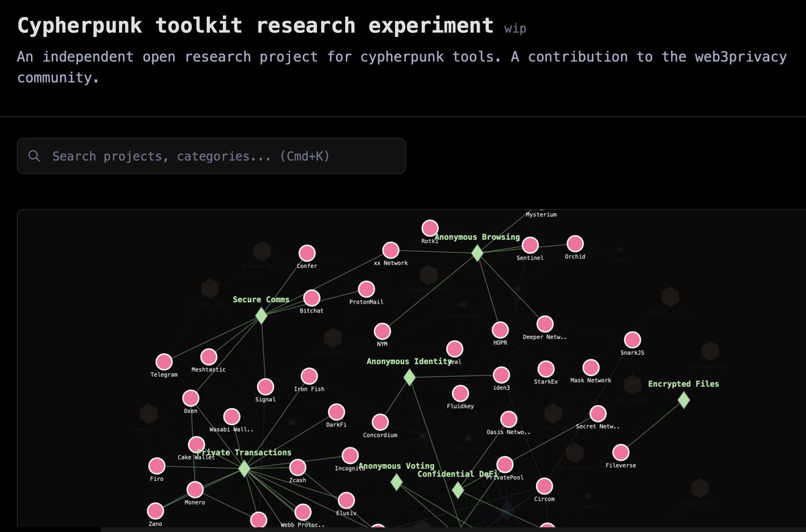Select the Oxen node
Screen dimensions: 806x532
[x=191, y=398]
